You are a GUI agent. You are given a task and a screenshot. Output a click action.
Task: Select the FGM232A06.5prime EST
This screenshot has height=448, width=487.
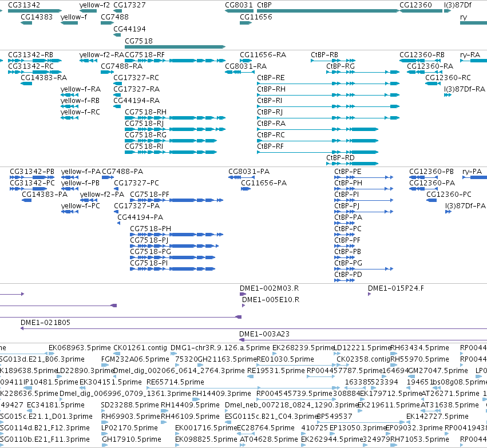tap(105, 365)
